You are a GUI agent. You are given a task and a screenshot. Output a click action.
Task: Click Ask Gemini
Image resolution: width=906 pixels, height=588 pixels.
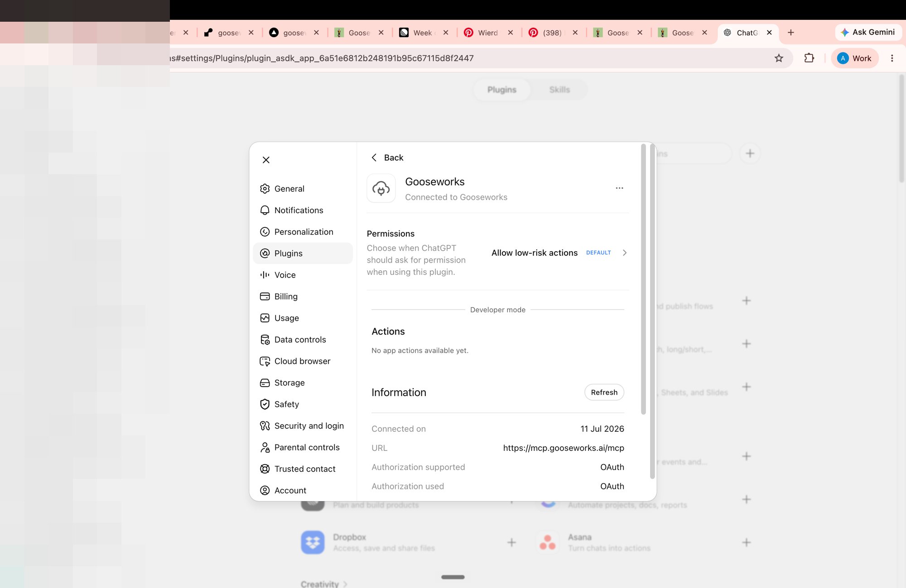tap(868, 32)
